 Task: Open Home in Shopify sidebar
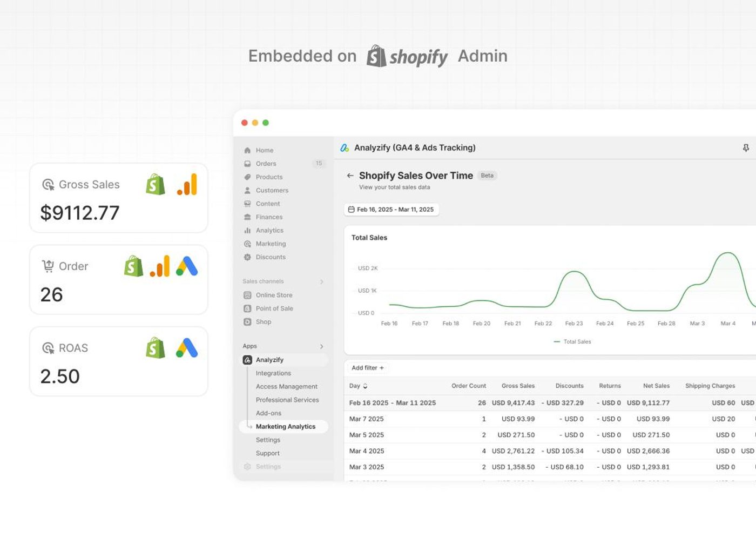point(264,150)
